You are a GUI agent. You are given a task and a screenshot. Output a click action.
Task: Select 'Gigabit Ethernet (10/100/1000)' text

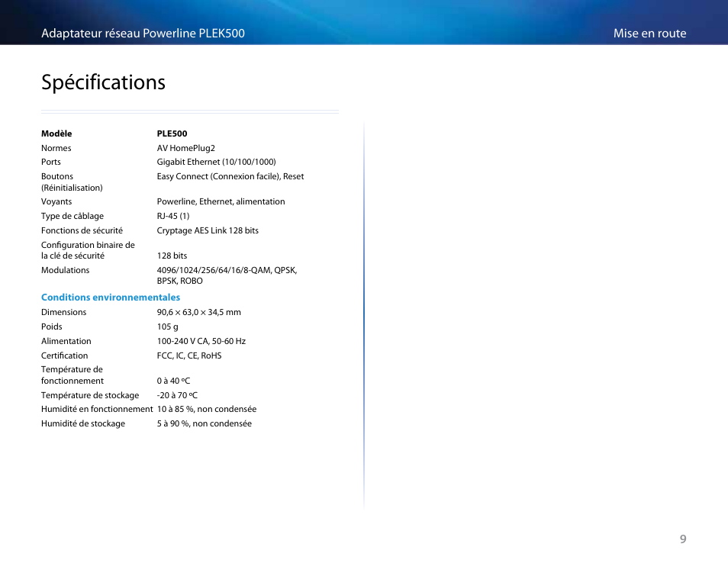(217, 162)
